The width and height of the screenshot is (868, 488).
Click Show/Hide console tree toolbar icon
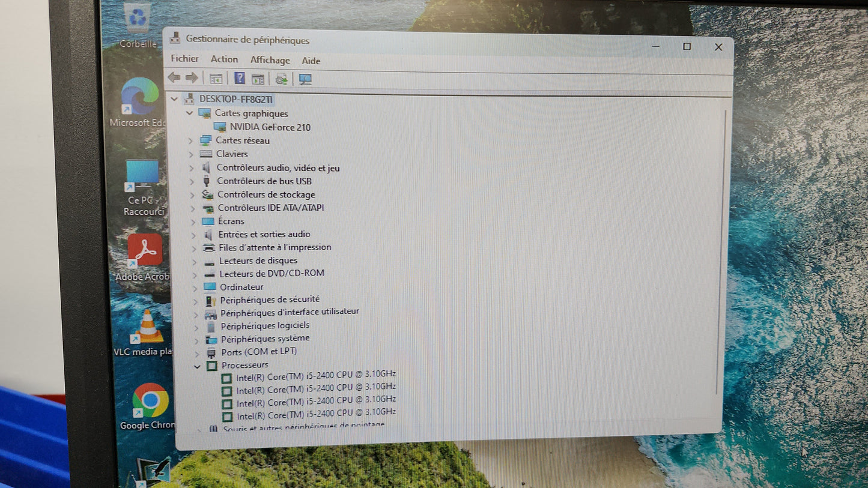coord(216,79)
